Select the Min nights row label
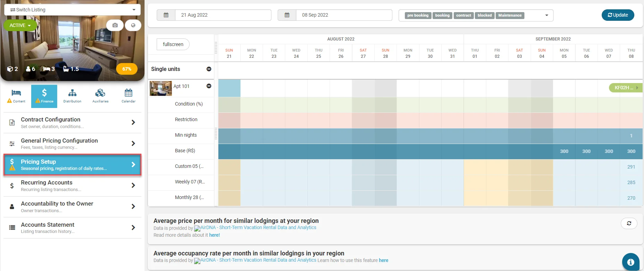Image resolution: width=644 pixels, height=271 pixels. coord(186,135)
